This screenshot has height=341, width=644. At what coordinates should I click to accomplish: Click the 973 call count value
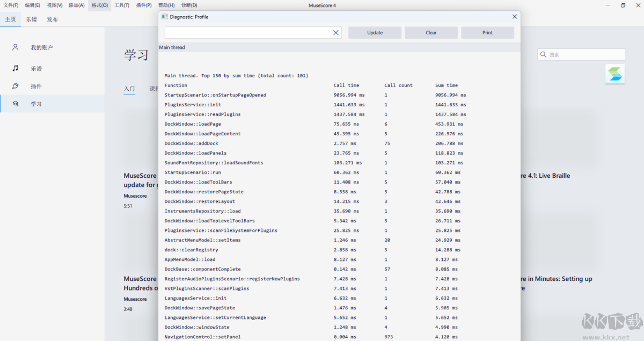point(389,337)
